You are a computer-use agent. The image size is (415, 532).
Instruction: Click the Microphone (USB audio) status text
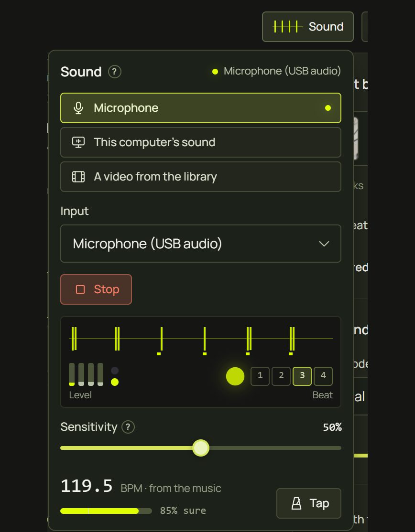pos(282,71)
